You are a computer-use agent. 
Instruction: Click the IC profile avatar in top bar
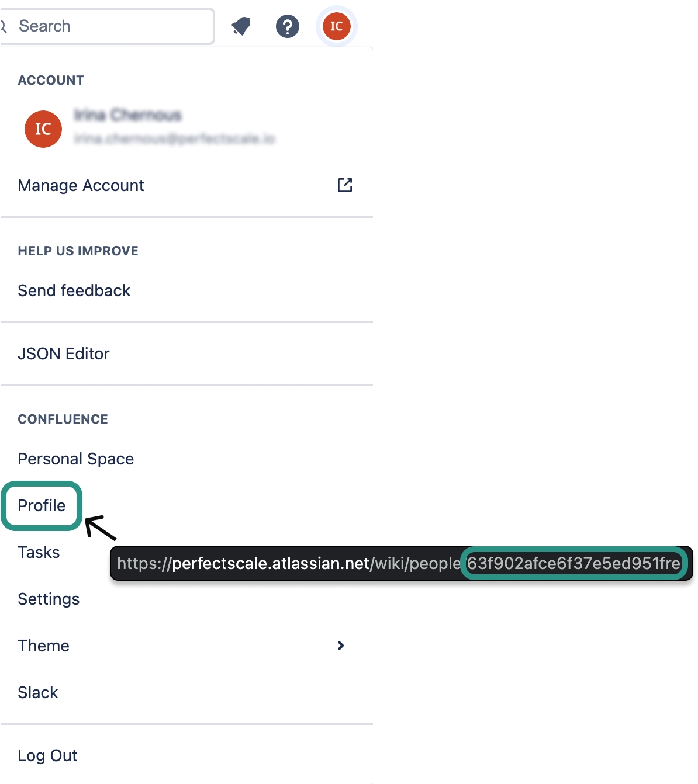tap(336, 26)
